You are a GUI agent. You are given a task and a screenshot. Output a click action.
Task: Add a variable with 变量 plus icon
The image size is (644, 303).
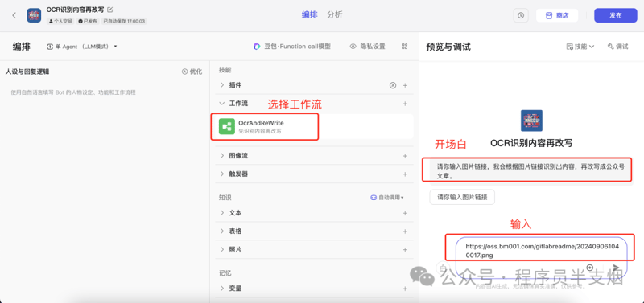click(x=405, y=289)
